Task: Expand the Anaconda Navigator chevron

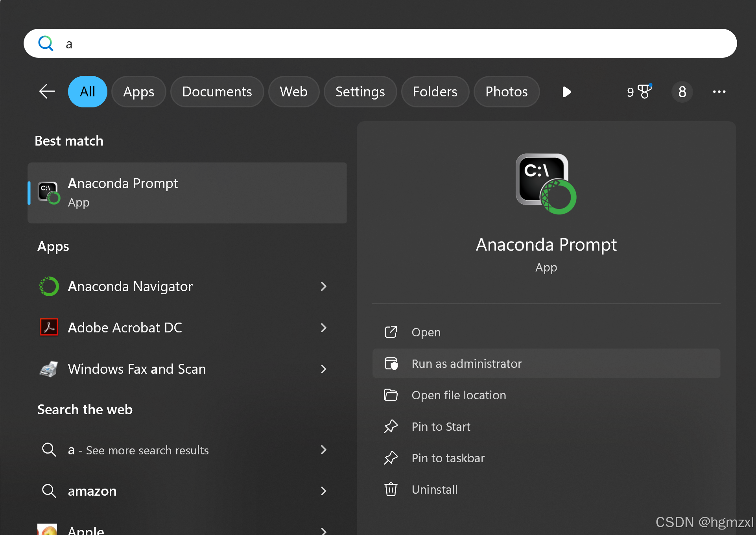Action: [323, 286]
